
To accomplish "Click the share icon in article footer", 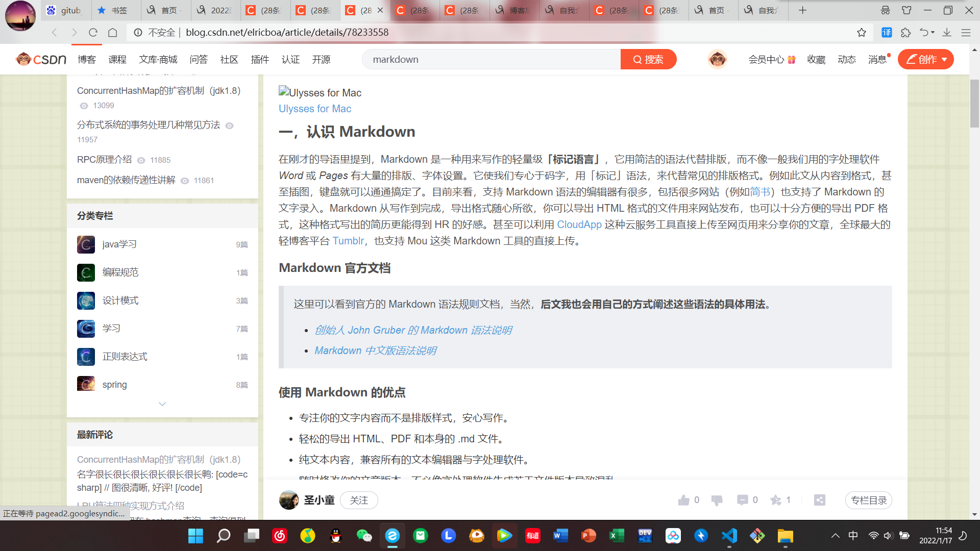I will 820,500.
